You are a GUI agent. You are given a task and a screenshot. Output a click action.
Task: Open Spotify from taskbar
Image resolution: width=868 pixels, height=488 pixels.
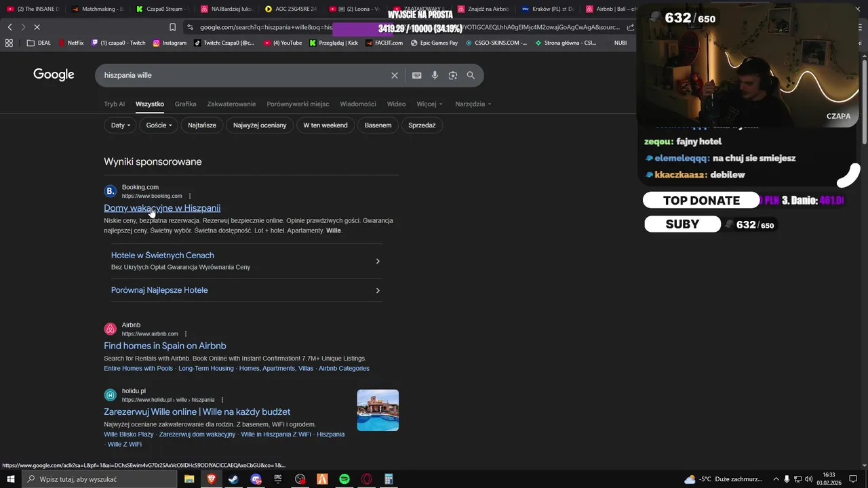pyautogui.click(x=344, y=479)
